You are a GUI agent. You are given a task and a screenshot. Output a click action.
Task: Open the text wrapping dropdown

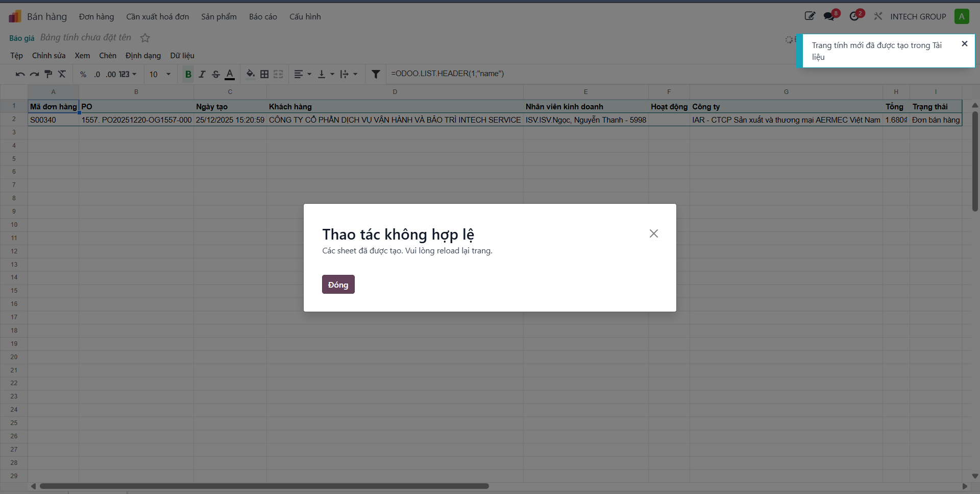point(349,74)
